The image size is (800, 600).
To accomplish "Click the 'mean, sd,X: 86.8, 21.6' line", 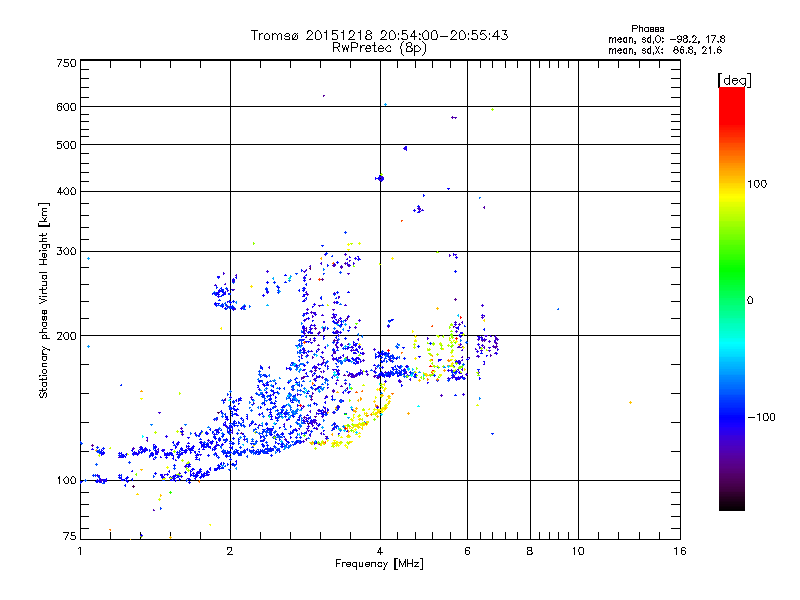I will point(665,50).
